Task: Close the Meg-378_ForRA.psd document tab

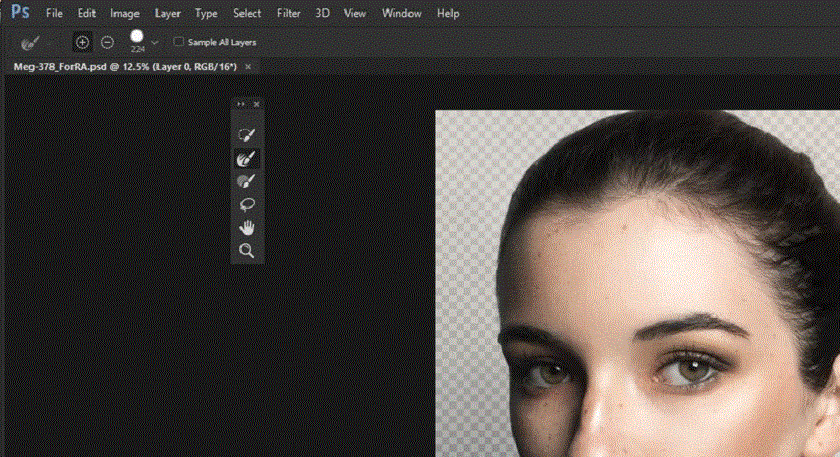Action: [x=248, y=66]
